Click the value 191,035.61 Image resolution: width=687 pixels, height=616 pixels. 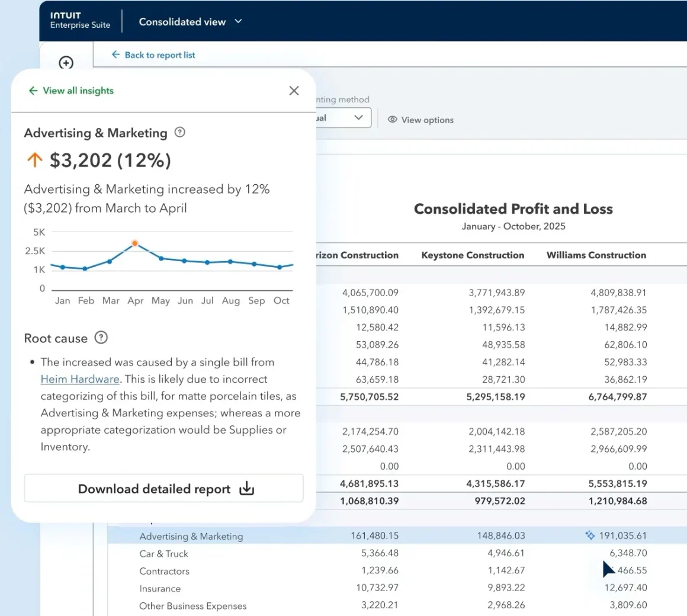(x=623, y=535)
